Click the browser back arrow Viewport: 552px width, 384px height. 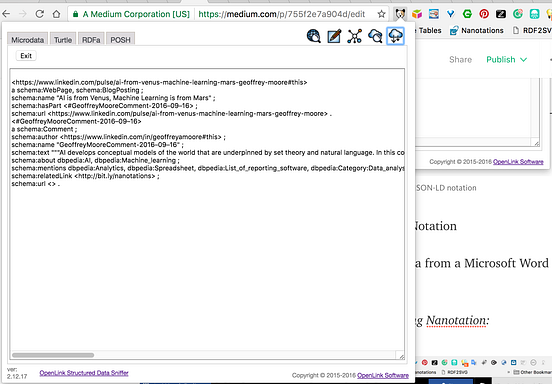point(6,14)
